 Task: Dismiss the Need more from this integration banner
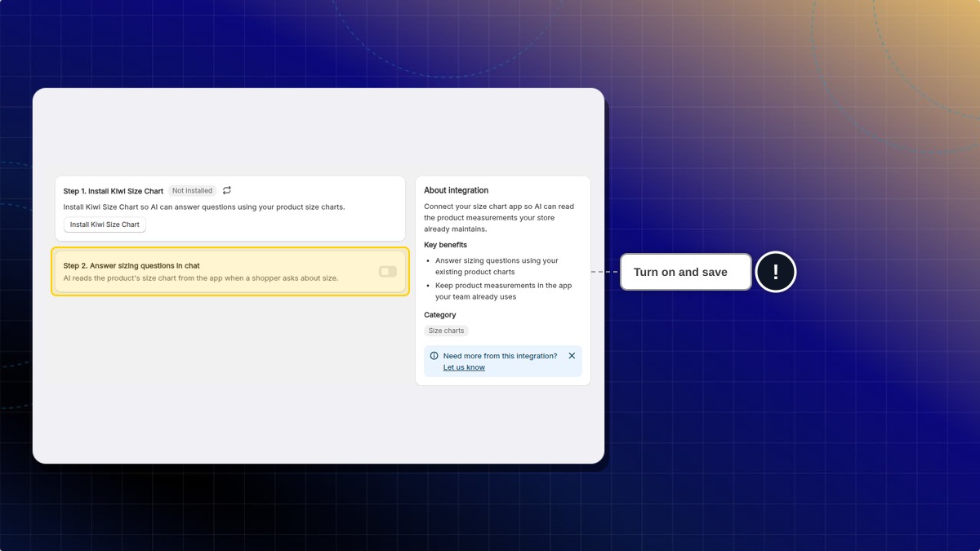click(572, 356)
